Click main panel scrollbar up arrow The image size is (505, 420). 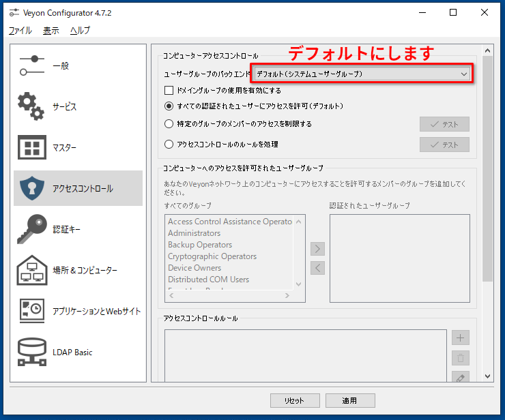click(488, 50)
